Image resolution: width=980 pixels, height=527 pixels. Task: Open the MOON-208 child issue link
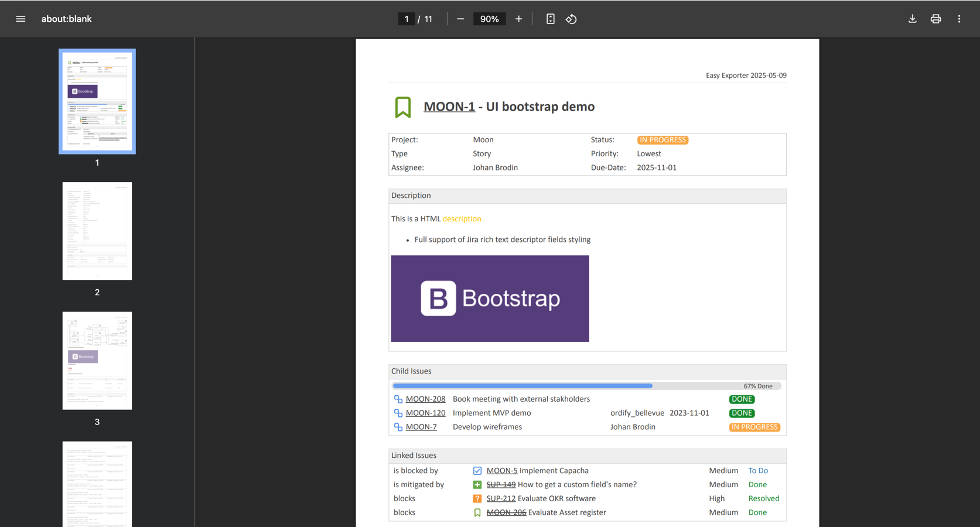point(425,399)
